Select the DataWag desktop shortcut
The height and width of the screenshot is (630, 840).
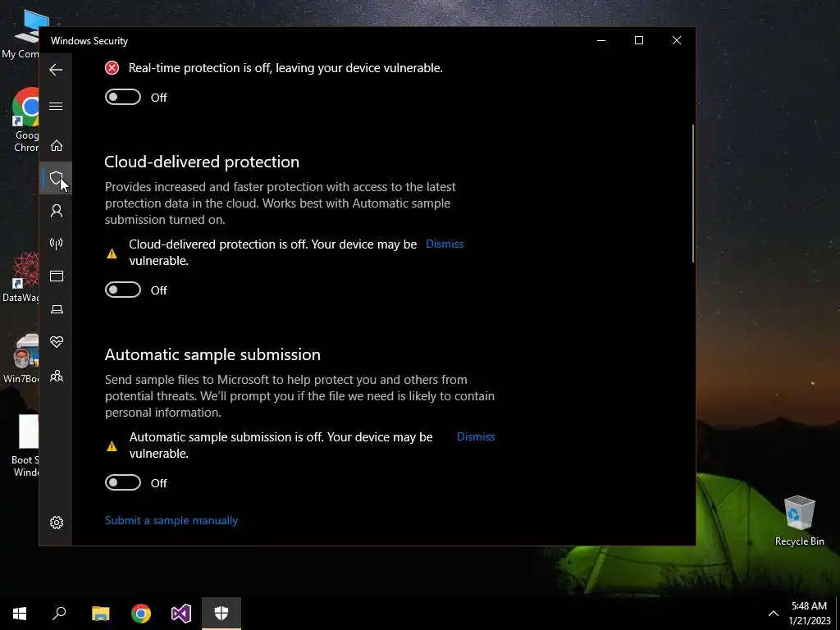(21, 277)
